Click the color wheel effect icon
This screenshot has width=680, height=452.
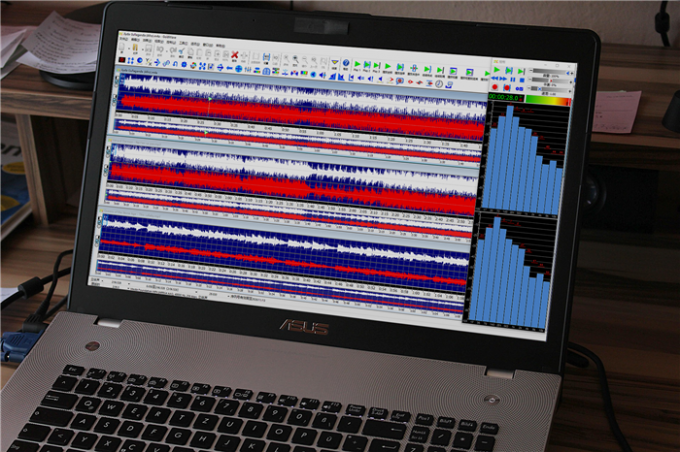193,65
